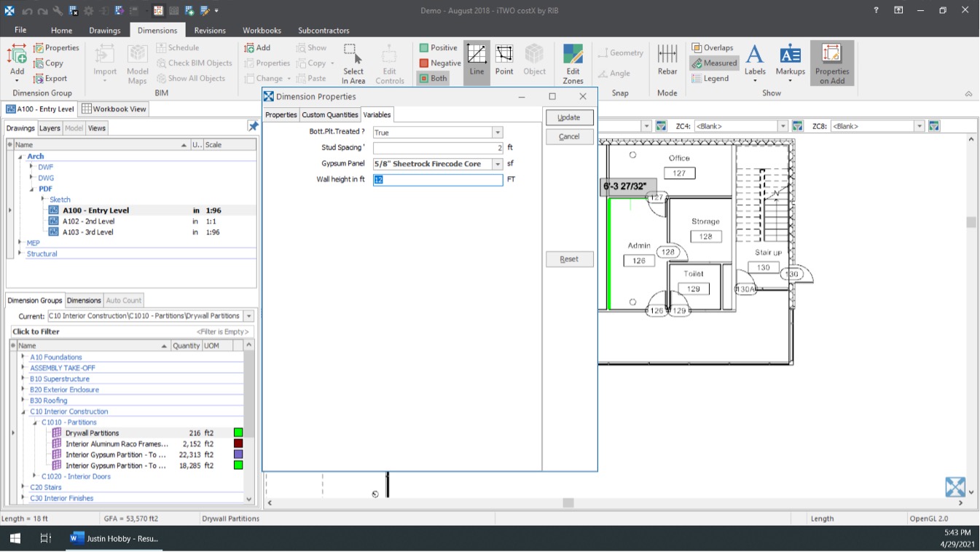Open dimension group Properties in ribbon
Screen dimensions: 980x552
(56, 48)
